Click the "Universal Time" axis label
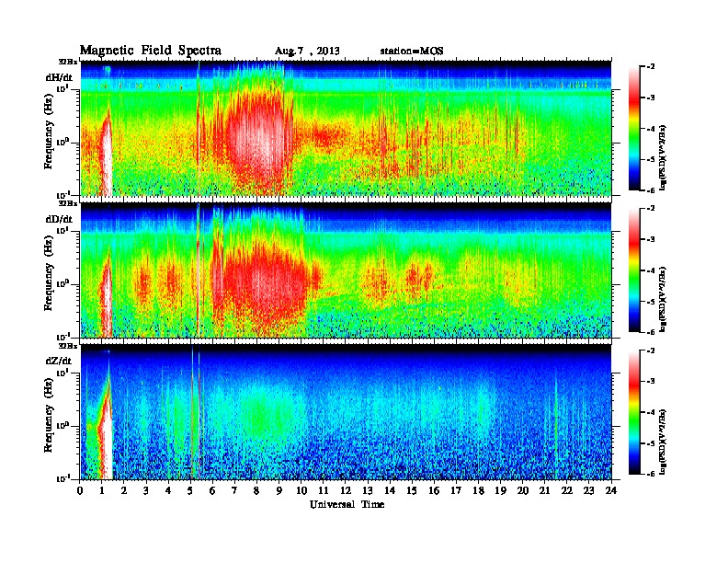Viewport: 728px width, 563px height. click(347, 504)
